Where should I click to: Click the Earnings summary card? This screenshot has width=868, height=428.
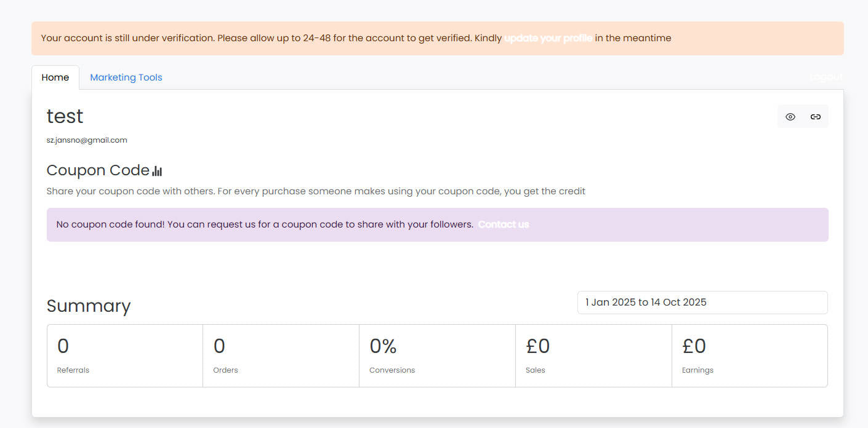(749, 356)
